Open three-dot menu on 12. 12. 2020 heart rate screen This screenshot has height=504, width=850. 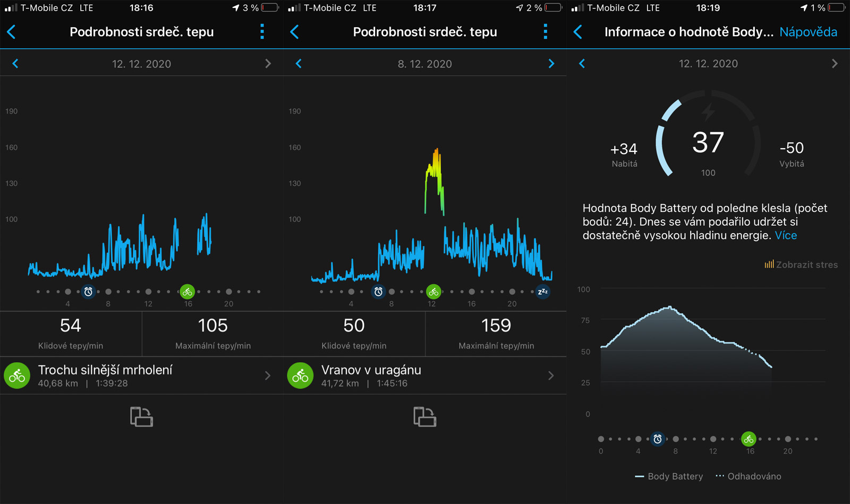coord(262,32)
